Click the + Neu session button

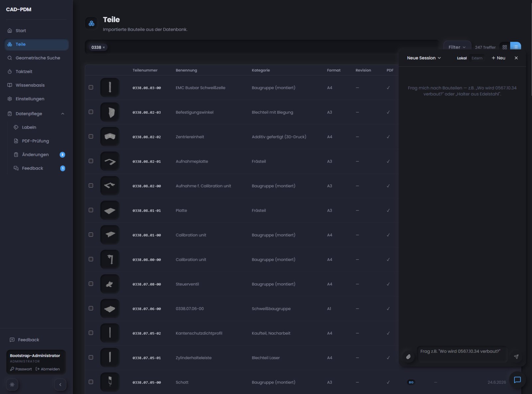[498, 58]
